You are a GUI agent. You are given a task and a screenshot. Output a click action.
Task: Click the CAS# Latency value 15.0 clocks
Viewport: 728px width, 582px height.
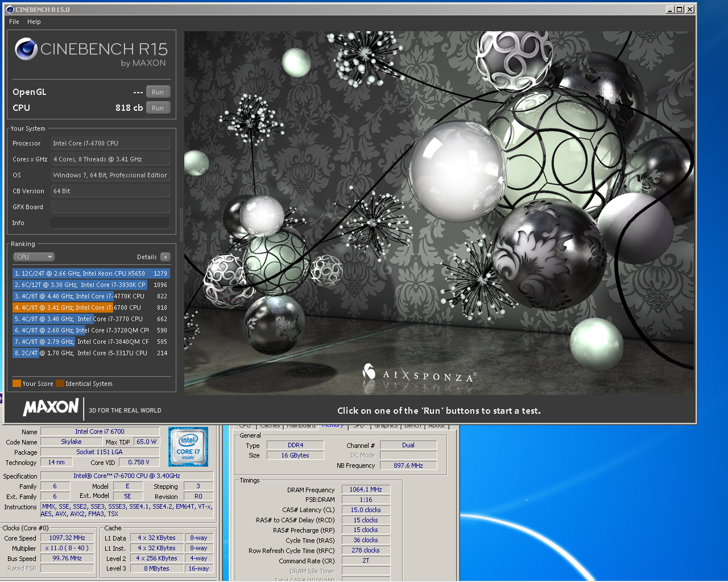coord(366,510)
